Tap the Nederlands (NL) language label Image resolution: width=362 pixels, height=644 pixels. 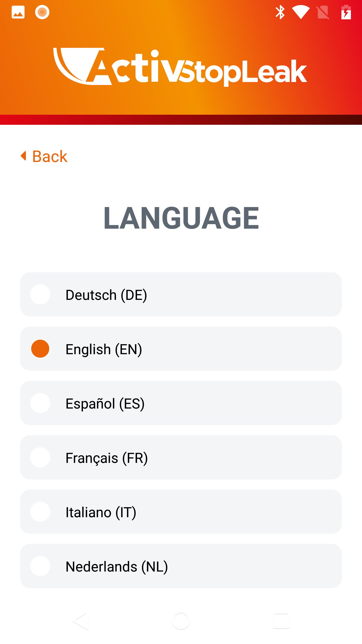click(x=117, y=567)
